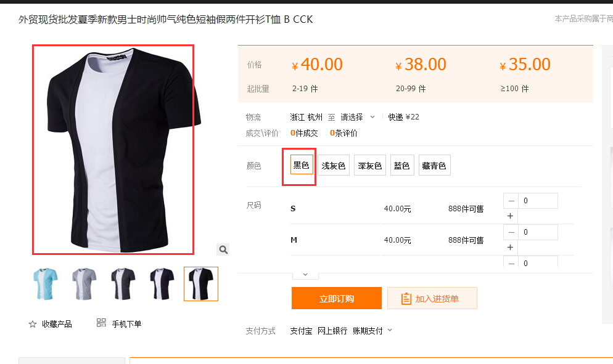This screenshot has height=364, width=613.
Task: View the light blue shirt thumbnail
Action: [46, 284]
